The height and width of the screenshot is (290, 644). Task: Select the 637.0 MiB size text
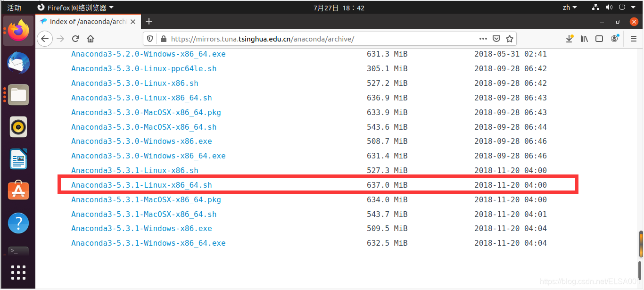pos(387,185)
